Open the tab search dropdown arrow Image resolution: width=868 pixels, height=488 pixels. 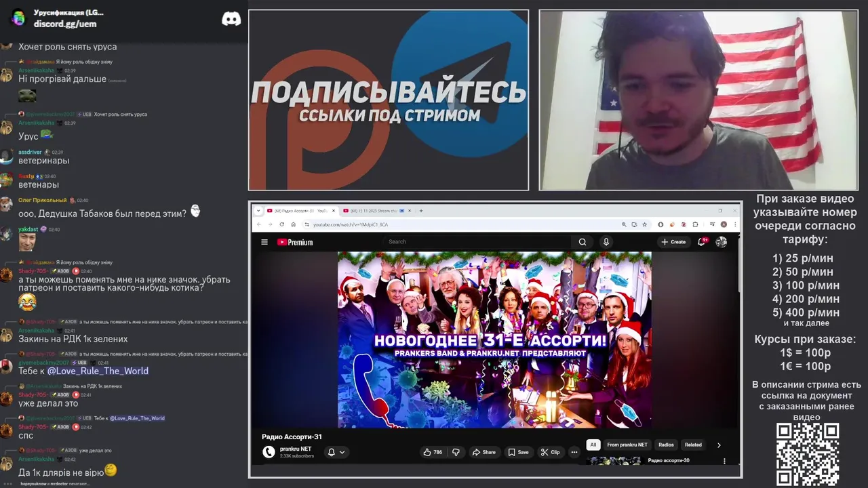[258, 211]
